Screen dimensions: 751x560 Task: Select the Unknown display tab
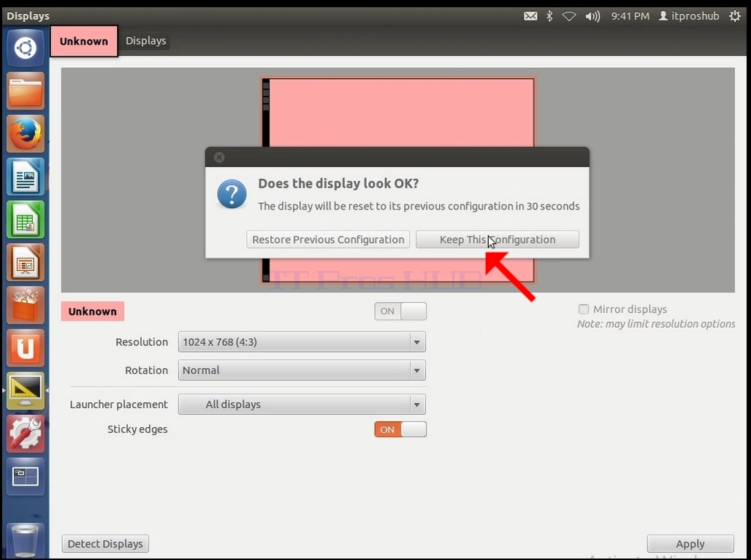(84, 41)
